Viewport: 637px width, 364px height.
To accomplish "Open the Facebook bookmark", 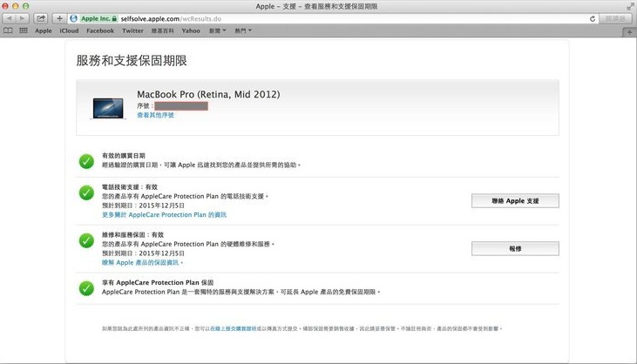I will [100, 30].
